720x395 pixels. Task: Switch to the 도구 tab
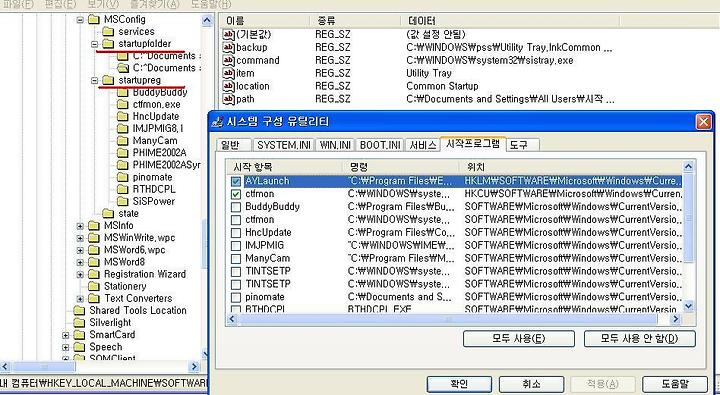click(523, 145)
